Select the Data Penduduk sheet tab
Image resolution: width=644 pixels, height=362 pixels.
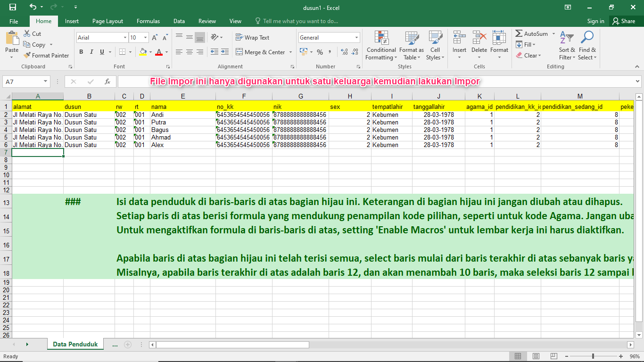coord(75,345)
